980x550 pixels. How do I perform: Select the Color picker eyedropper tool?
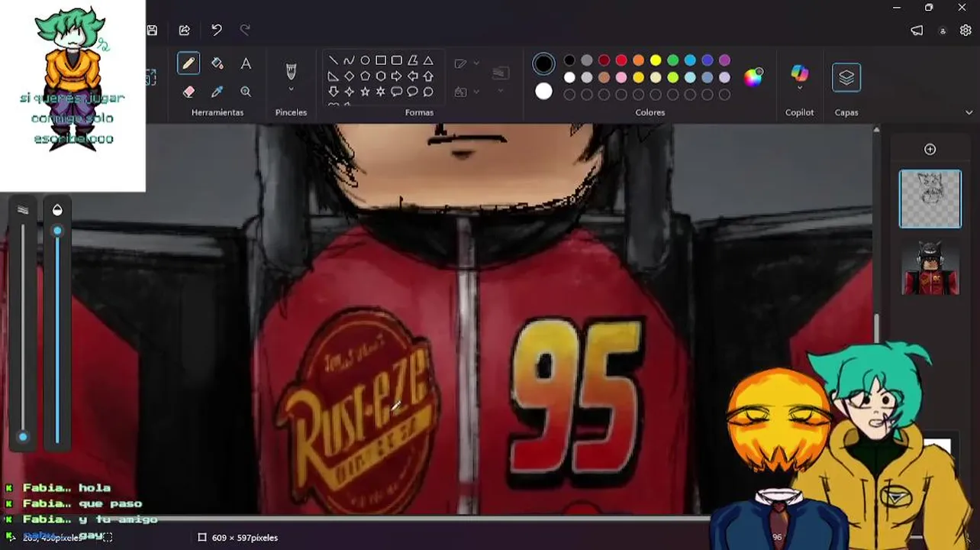[x=218, y=92]
